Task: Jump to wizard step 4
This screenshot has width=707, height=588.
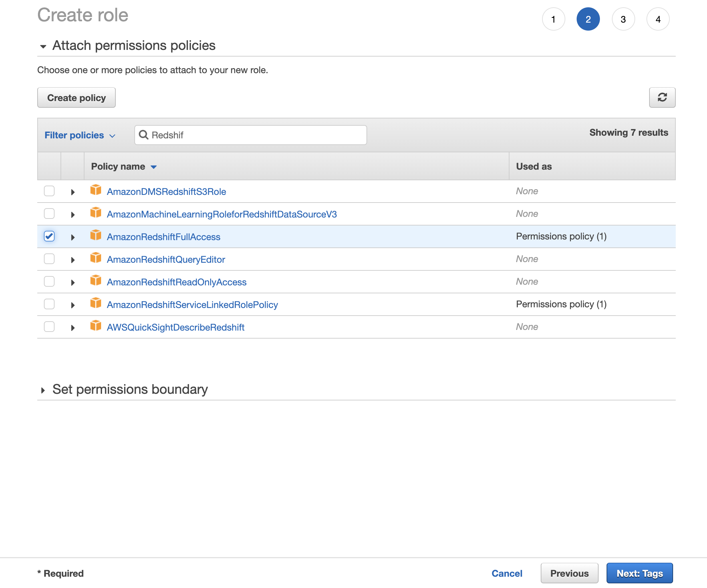Action: [x=658, y=19]
